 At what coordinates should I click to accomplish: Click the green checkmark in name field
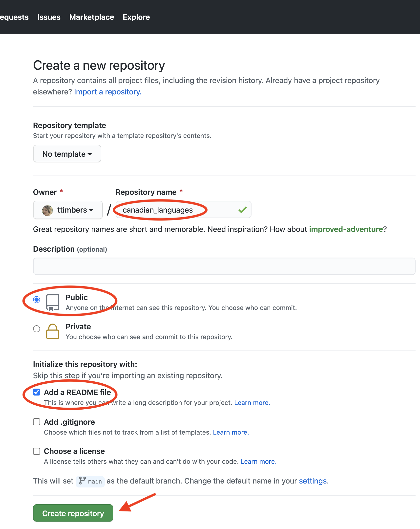point(242,210)
